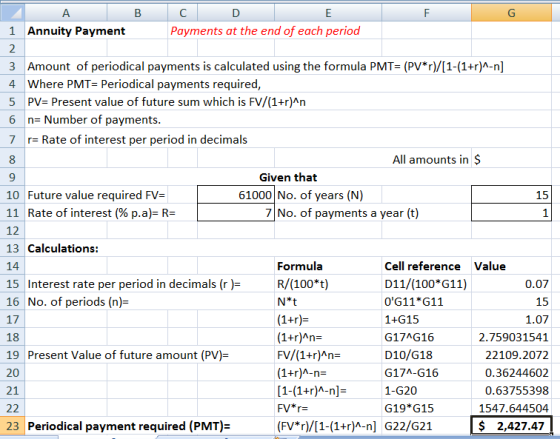Viewport: 560px width, 439px height.
Task: Click 'No. of periods (n)=' label
Action: pos(78,302)
